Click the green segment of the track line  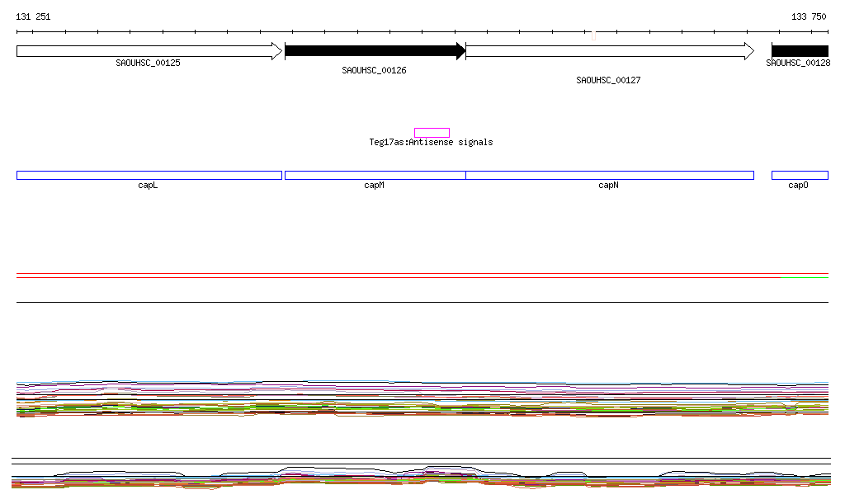(x=804, y=278)
